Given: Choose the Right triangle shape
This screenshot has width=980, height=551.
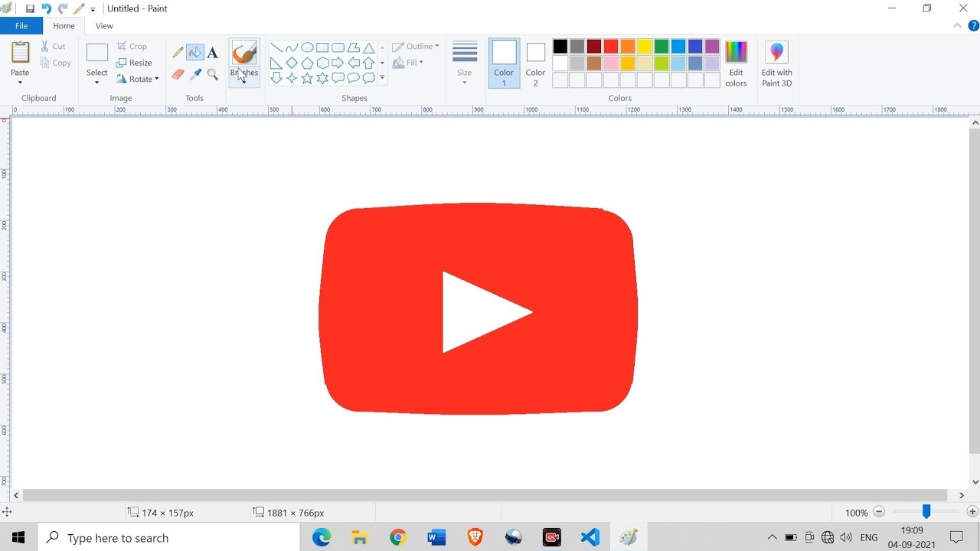Looking at the screenshot, I should tap(276, 63).
